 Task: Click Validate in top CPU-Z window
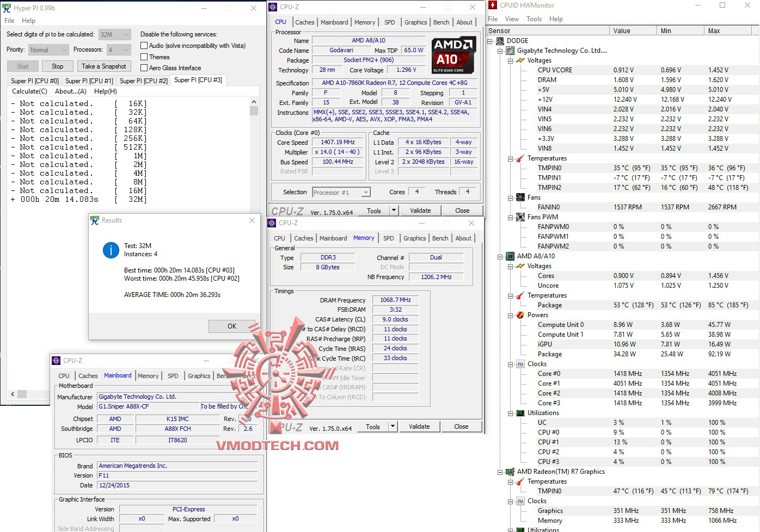tap(420, 211)
